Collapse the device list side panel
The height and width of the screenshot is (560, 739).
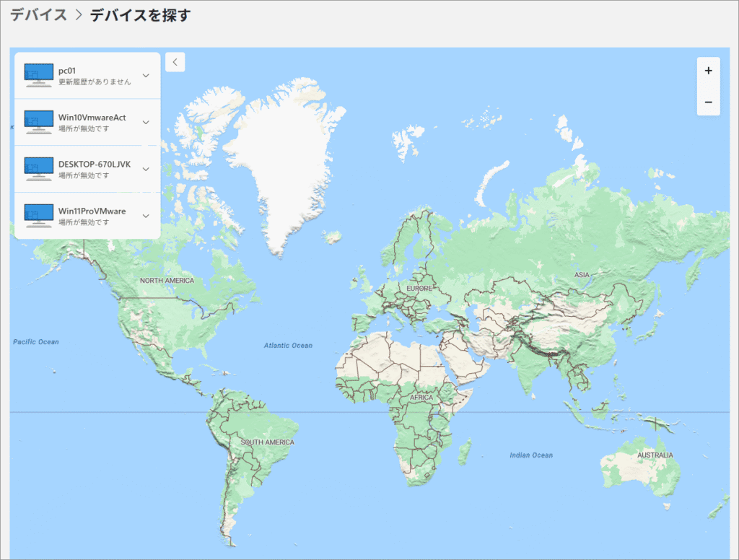pyautogui.click(x=175, y=62)
